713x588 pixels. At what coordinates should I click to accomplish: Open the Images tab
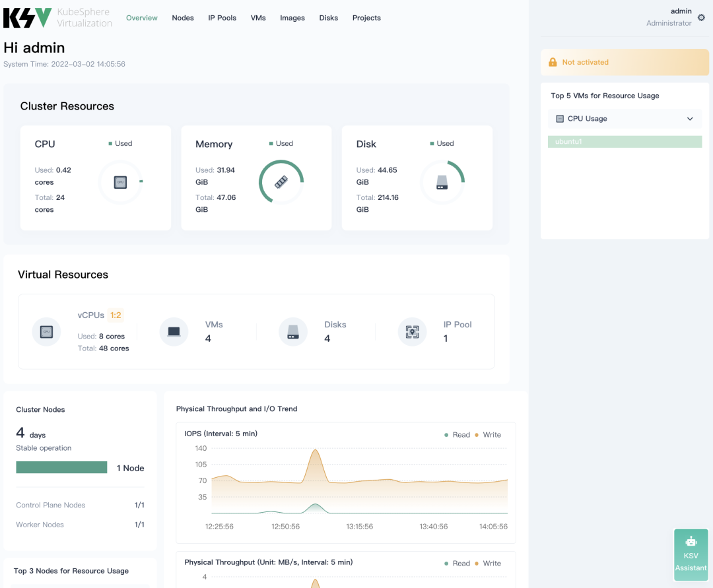292,18
